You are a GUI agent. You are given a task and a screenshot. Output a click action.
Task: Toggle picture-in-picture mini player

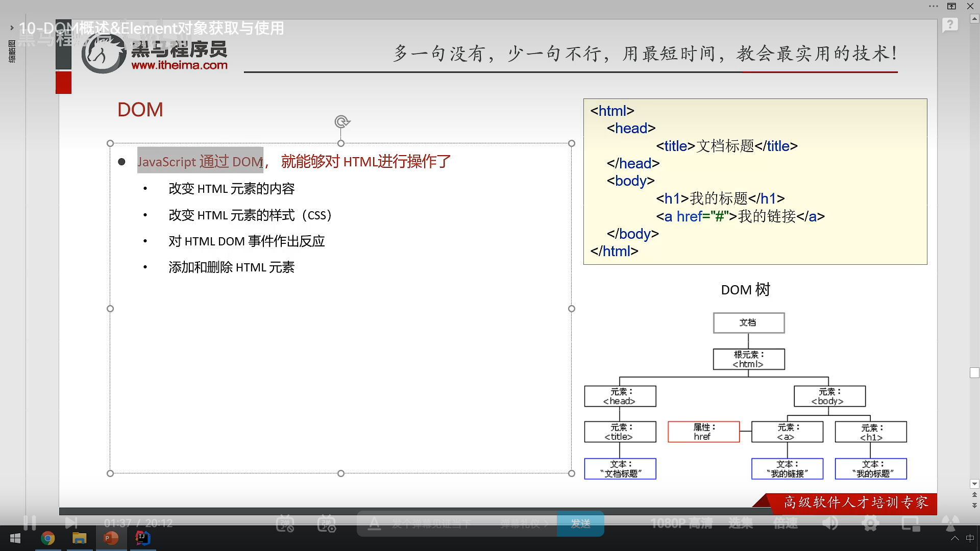(x=911, y=523)
